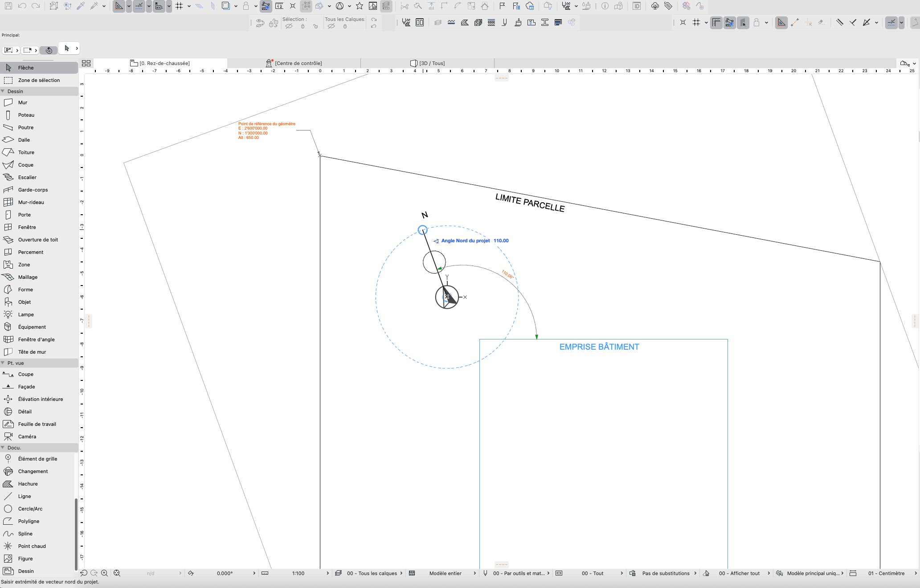
Task: Toggle the guide lines triangle button
Action: point(119,6)
